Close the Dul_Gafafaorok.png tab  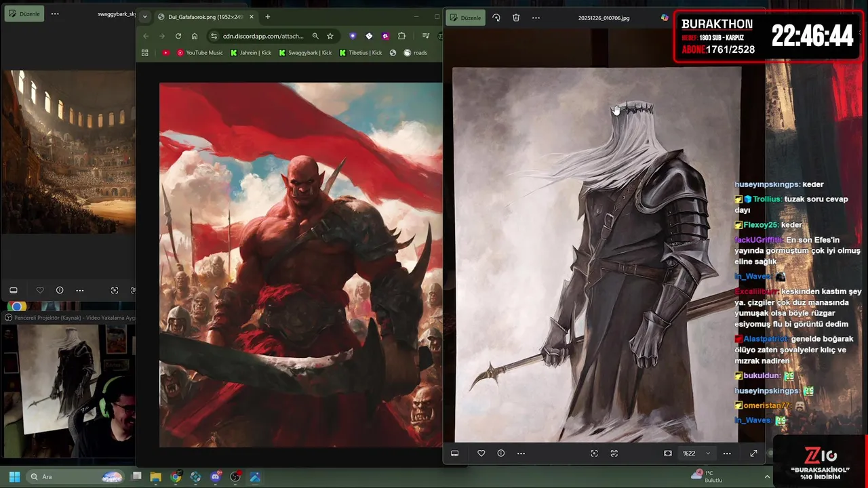pos(252,17)
